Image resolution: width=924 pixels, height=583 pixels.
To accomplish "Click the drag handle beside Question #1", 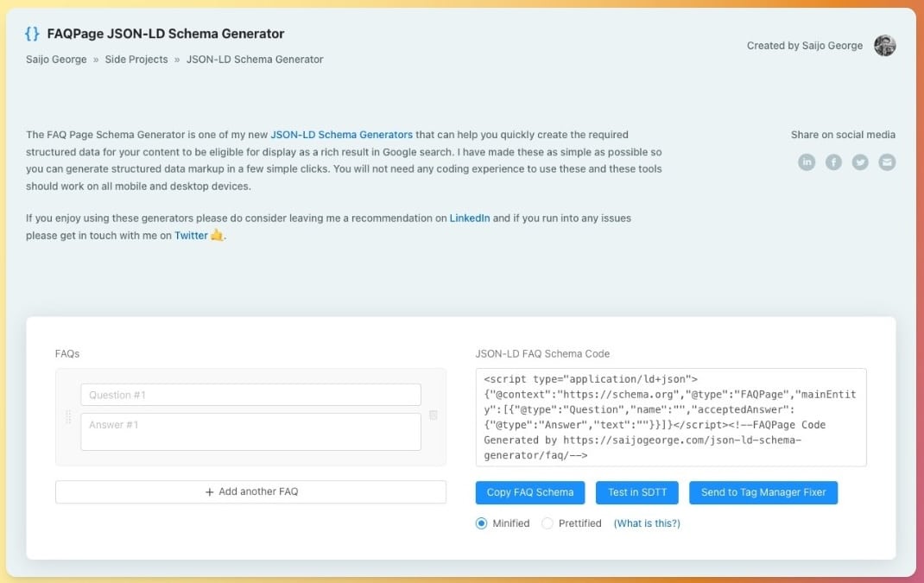I will point(68,417).
